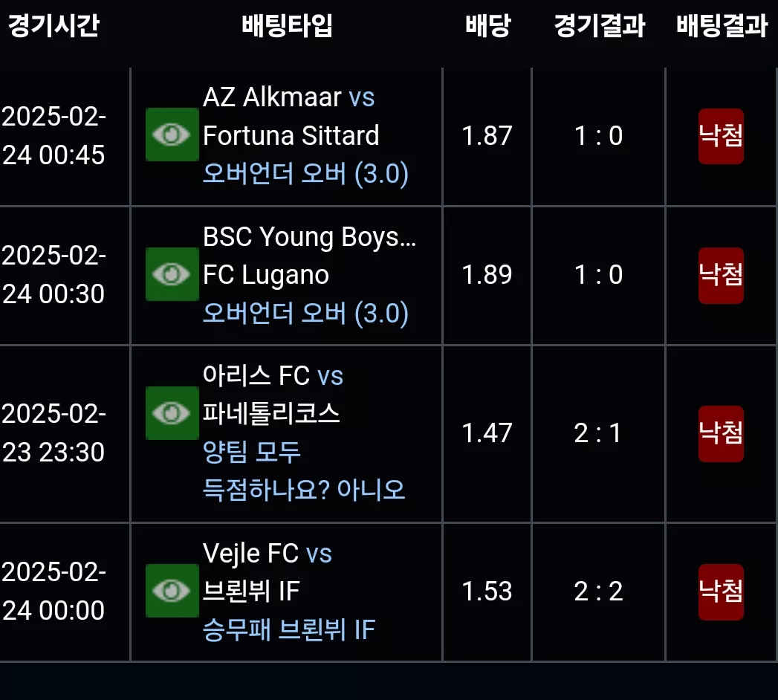The width and height of the screenshot is (778, 700).
Task: Open the 오버언더 오버 (3.0) bet for FC Lugano
Action: (x=305, y=313)
